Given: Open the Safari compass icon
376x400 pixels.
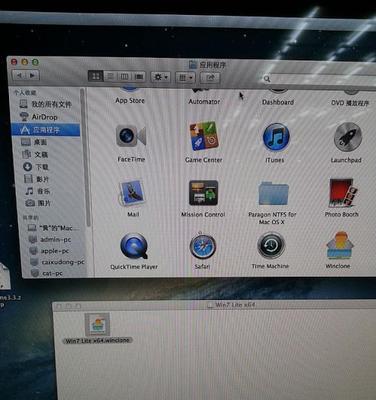Looking at the screenshot, I should click(x=203, y=247).
